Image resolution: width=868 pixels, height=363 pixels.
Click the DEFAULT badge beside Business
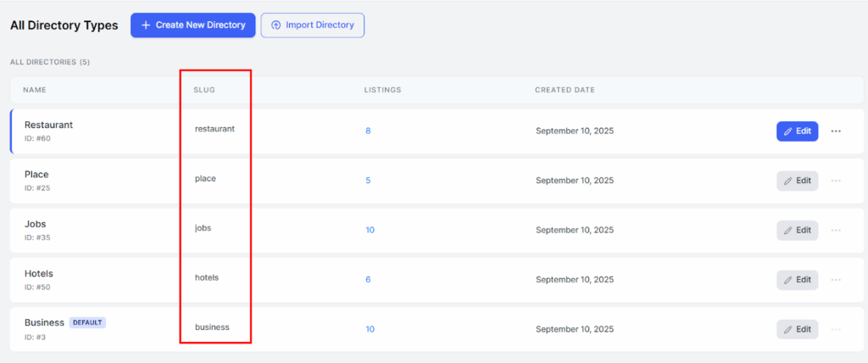pyautogui.click(x=87, y=322)
